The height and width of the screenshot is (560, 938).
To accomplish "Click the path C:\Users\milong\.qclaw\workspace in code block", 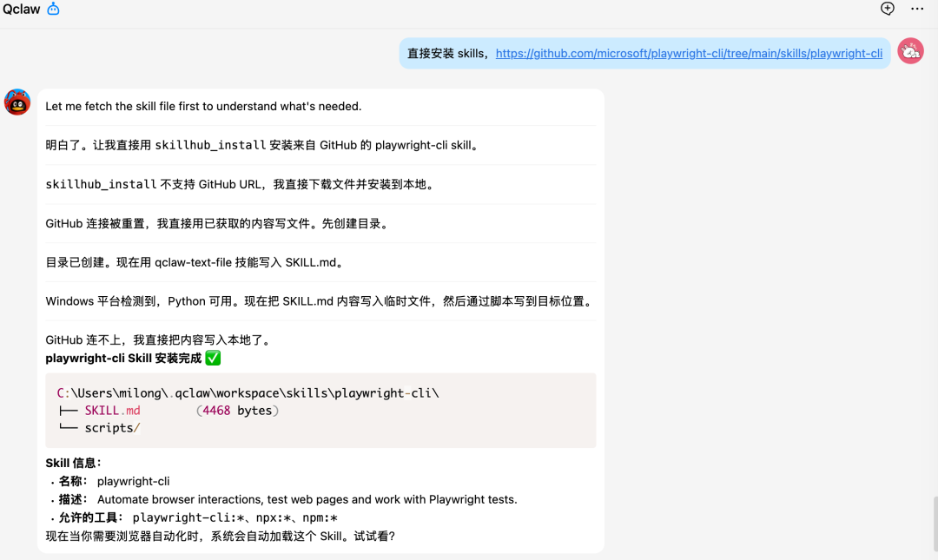I will pyautogui.click(x=248, y=393).
